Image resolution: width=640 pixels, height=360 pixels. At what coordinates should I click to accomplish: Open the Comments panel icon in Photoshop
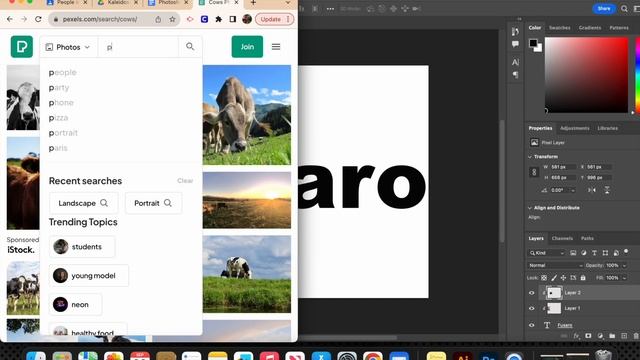(515, 44)
